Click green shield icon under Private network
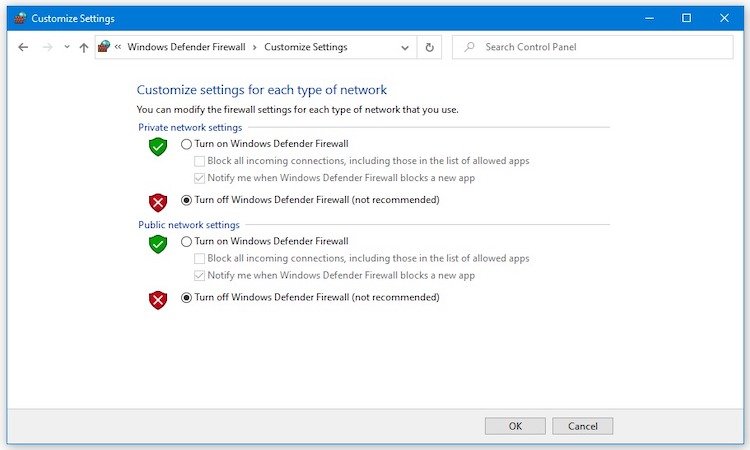This screenshot has width=750, height=450. pos(158,146)
